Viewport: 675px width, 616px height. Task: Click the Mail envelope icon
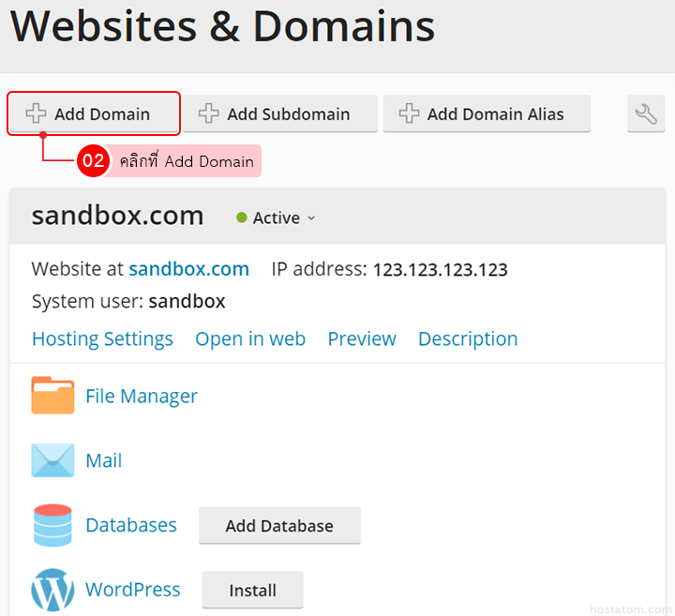(52, 460)
